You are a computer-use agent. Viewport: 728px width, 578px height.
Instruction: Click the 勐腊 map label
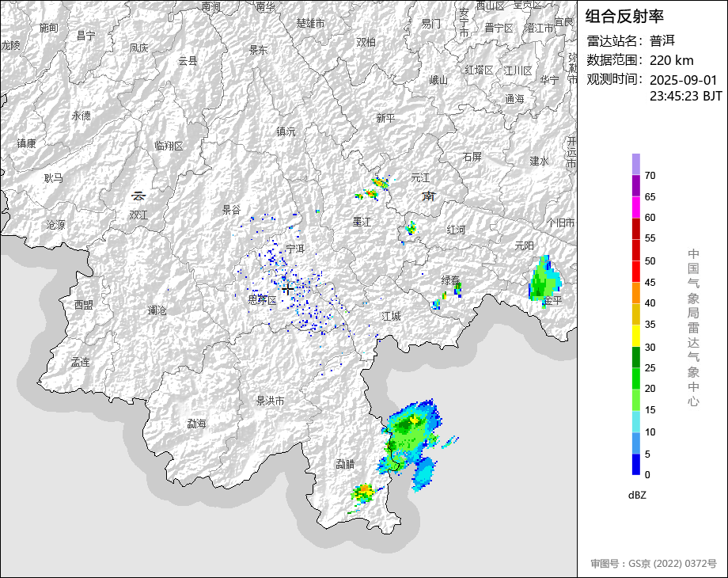click(345, 463)
